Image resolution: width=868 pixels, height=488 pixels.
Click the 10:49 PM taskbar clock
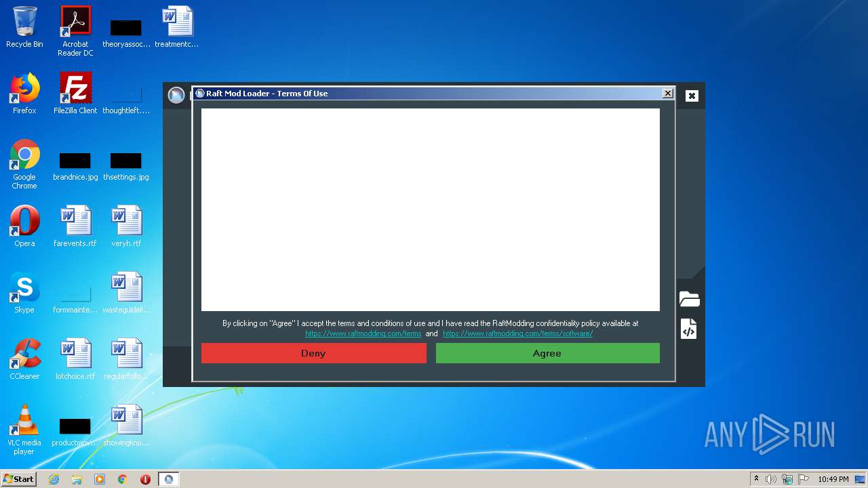(x=833, y=479)
